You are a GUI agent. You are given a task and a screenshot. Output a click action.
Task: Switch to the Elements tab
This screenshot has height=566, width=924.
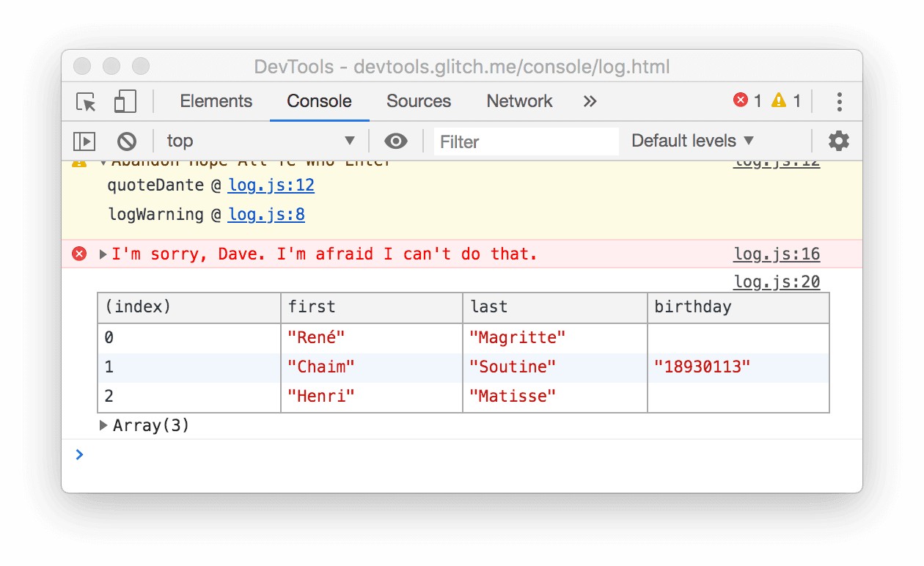pos(216,101)
